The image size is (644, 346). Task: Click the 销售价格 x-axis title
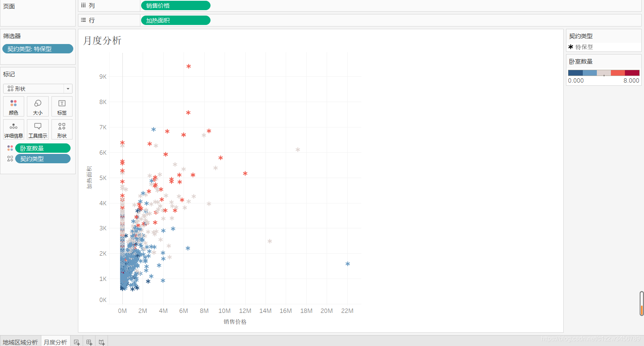point(235,322)
